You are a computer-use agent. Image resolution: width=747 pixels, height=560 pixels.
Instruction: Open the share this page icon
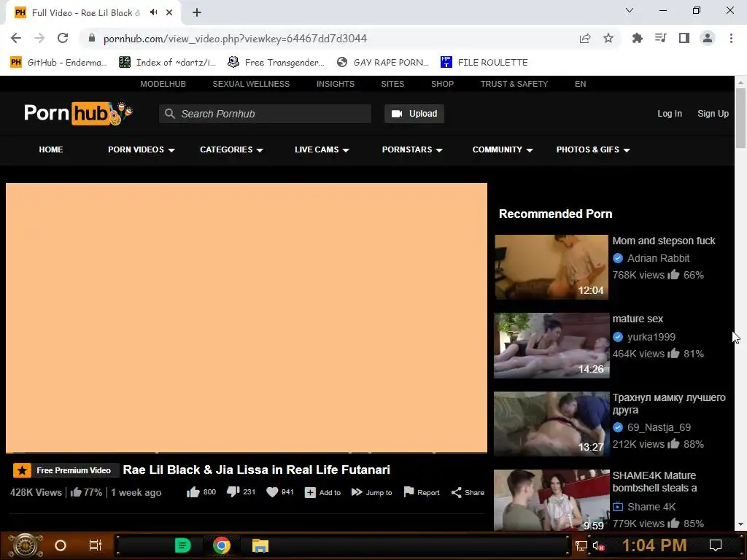click(x=585, y=38)
